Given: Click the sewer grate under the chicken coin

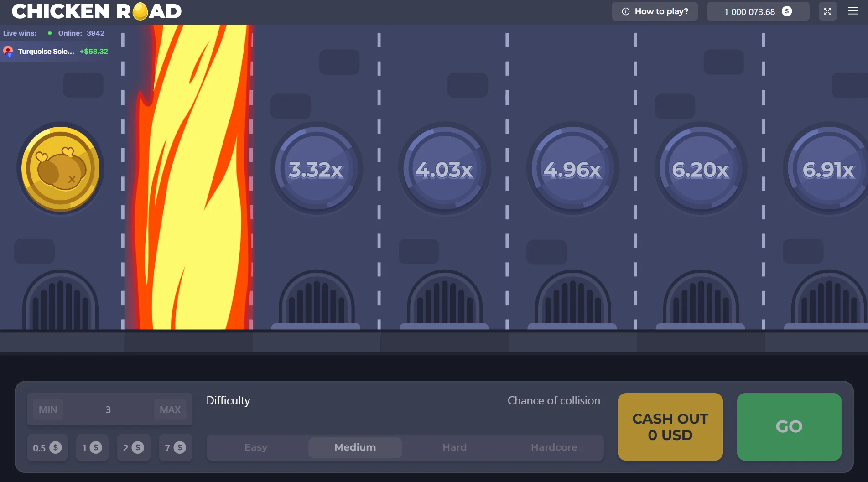Looking at the screenshot, I should pos(60,300).
